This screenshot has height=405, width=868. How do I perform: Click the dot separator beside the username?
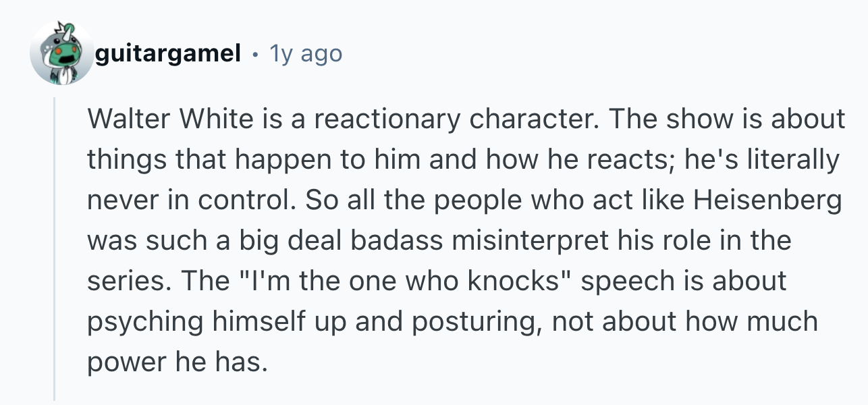tap(255, 53)
